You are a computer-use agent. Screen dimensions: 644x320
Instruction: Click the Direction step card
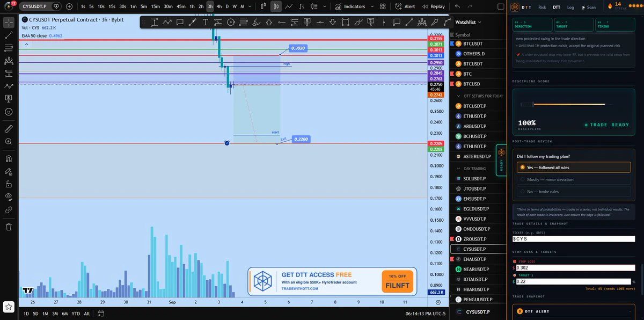pos(532,24)
